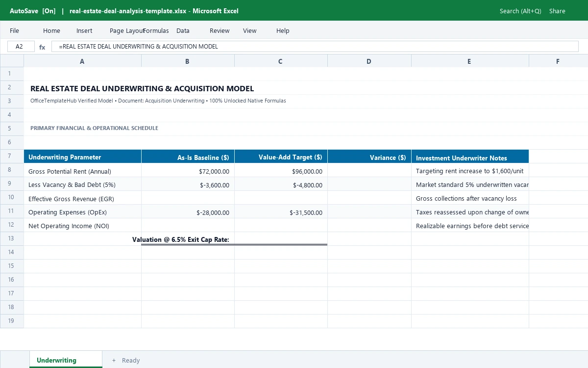The width and height of the screenshot is (588, 368).
Task: Select the Underwriting Parameter header cell
Action: (82, 157)
